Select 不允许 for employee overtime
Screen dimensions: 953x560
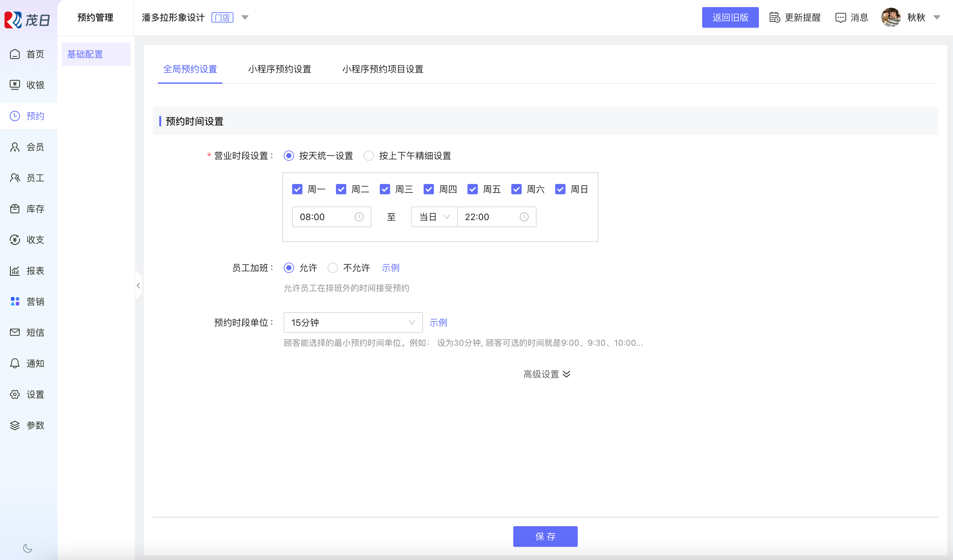click(332, 268)
